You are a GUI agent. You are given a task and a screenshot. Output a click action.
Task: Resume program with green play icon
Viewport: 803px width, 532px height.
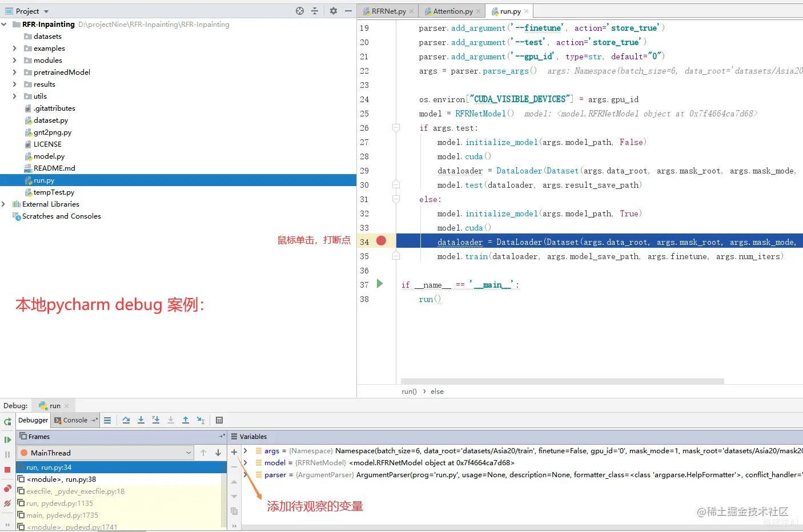pyautogui.click(x=7, y=440)
